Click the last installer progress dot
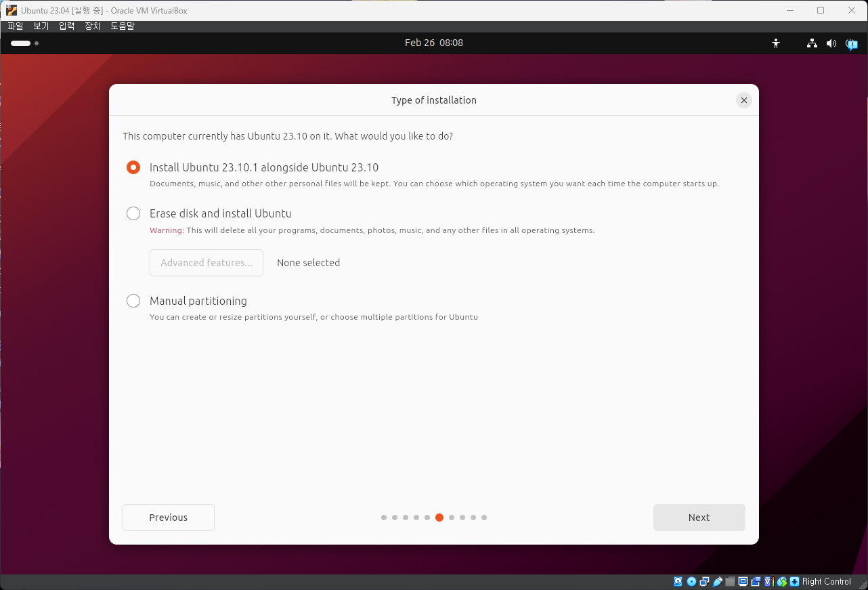The height and width of the screenshot is (590, 868). tap(484, 518)
